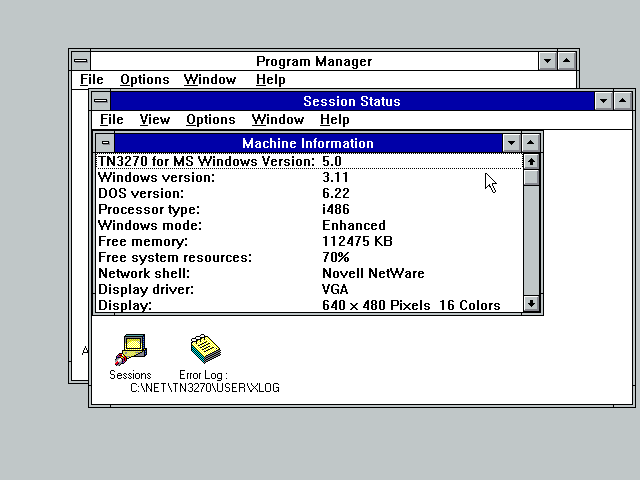
Task: Open the Error Log notepad icon
Action: pos(205,349)
